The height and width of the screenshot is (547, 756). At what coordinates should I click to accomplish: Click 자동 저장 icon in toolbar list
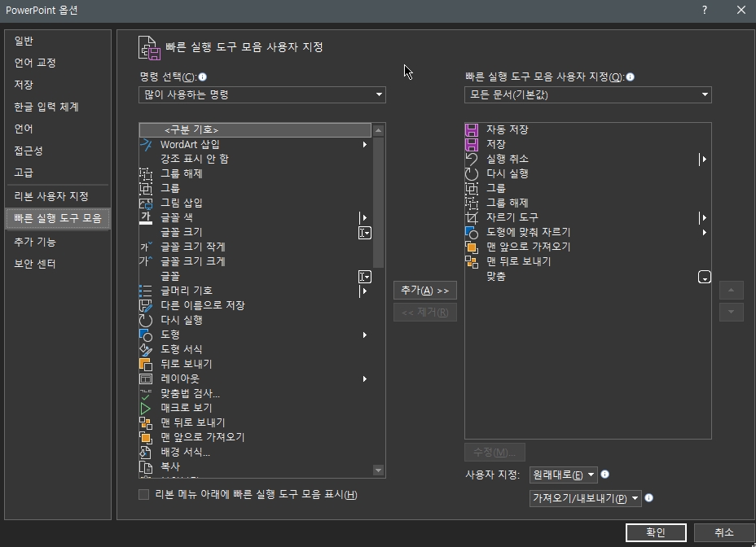point(472,129)
